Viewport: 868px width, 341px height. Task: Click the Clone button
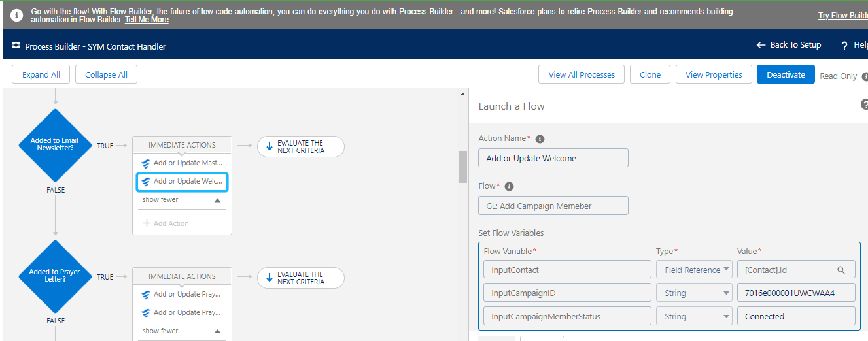650,74
